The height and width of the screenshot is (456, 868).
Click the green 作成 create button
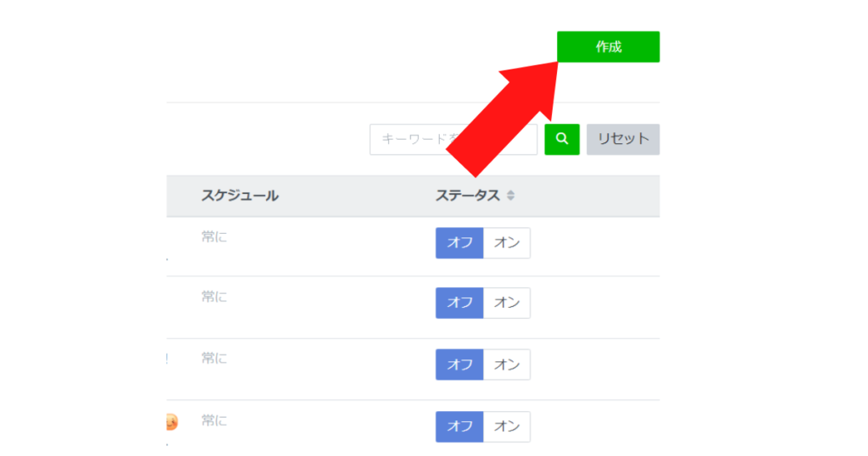tap(608, 47)
